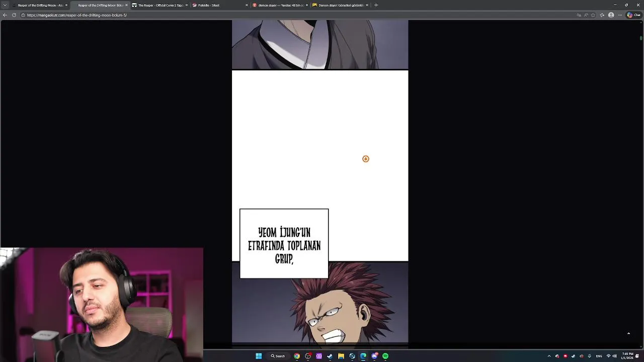Open browser settings and more menu

pyautogui.click(x=620, y=15)
